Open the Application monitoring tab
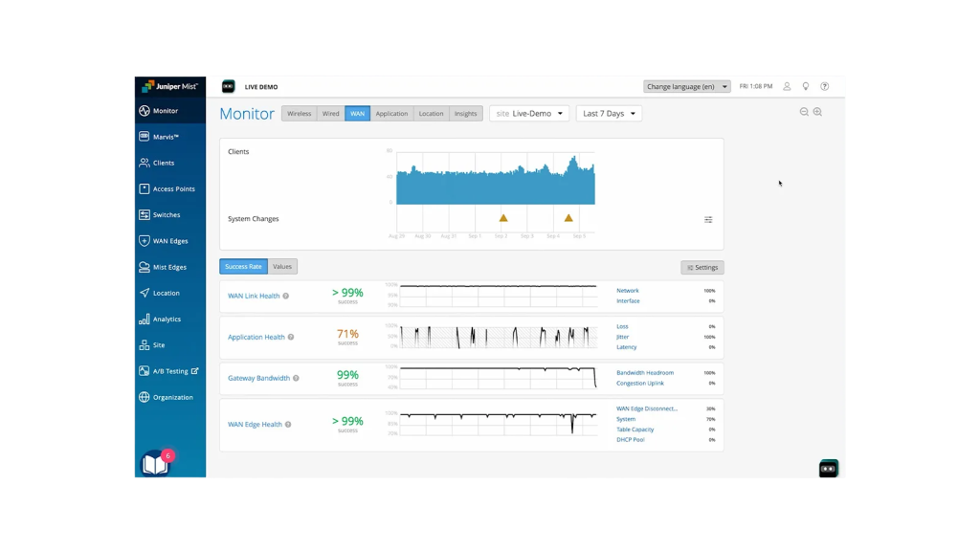Image resolution: width=980 pixels, height=551 pixels. 391,113
